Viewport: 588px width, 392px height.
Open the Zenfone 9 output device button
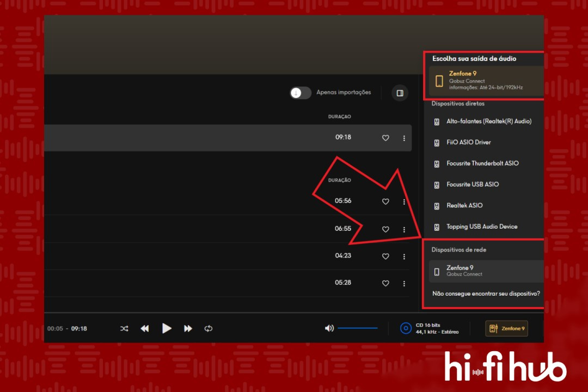(x=506, y=328)
